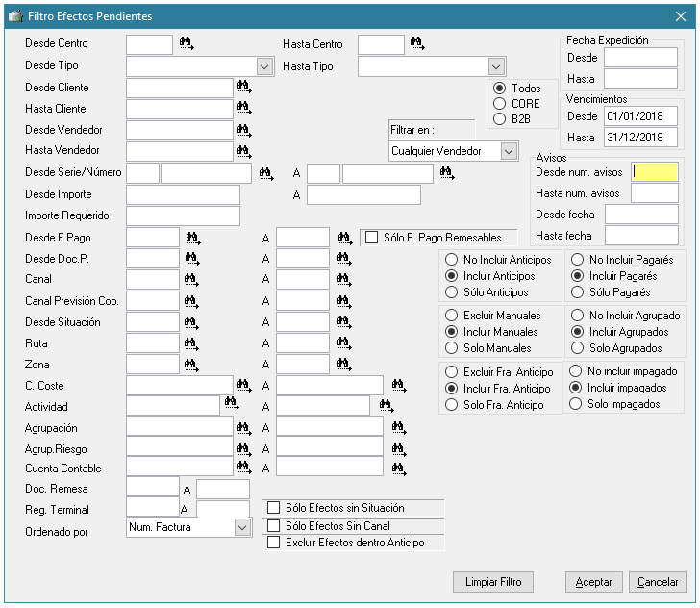
Task: Click Fecha Expedición Desde field
Action: click(641, 58)
